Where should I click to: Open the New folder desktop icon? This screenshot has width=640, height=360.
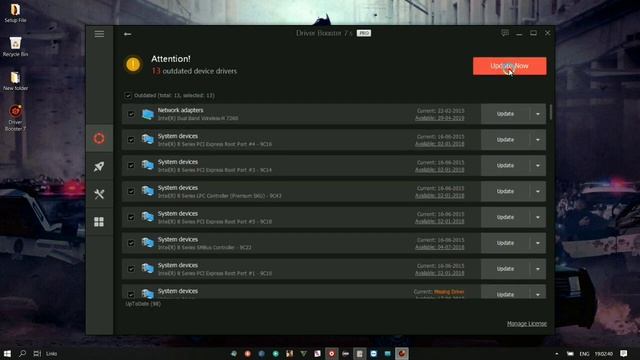click(16, 81)
